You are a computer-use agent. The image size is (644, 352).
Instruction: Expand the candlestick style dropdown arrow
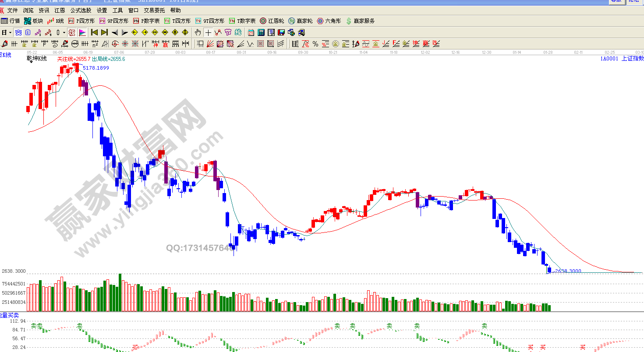click(64, 32)
